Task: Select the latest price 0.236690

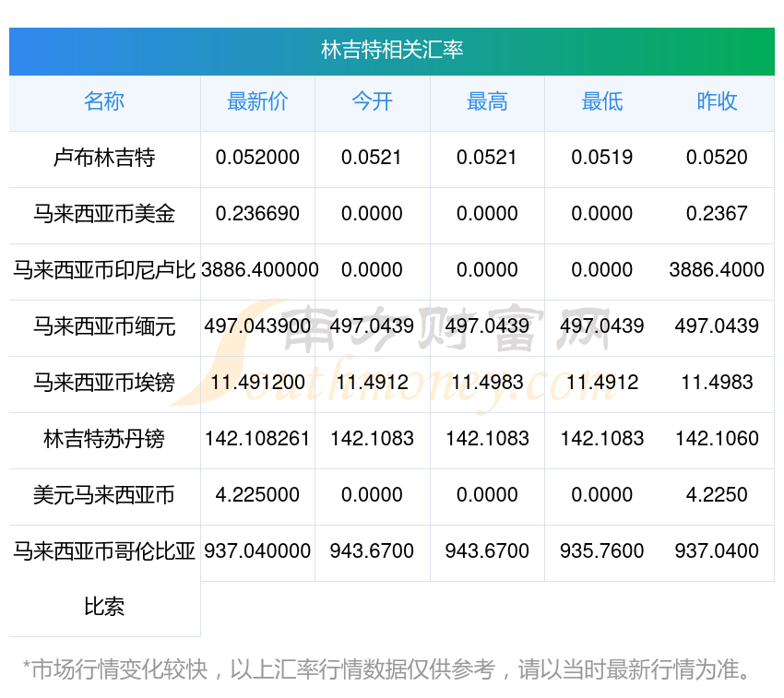Action: pos(257,214)
